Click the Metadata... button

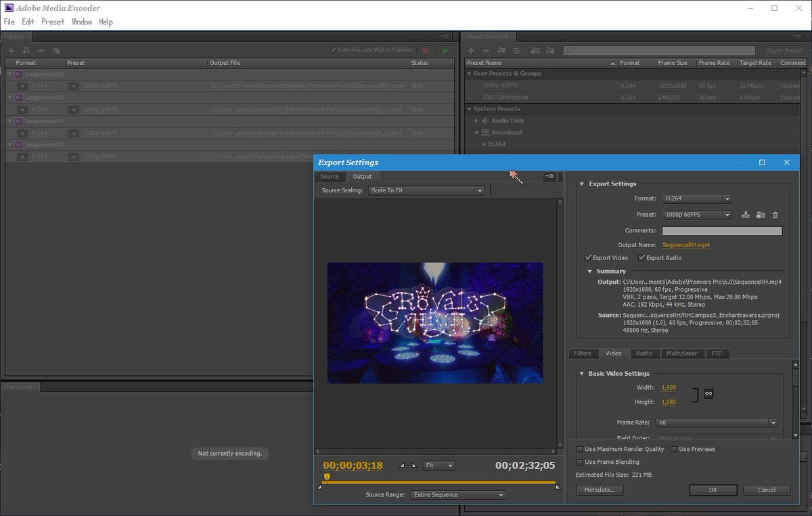coord(600,490)
